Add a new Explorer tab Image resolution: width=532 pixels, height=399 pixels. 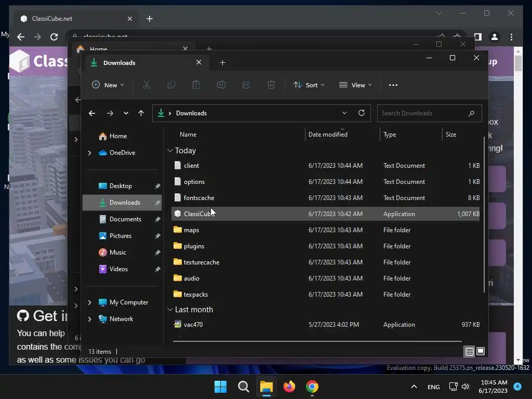click(222, 62)
